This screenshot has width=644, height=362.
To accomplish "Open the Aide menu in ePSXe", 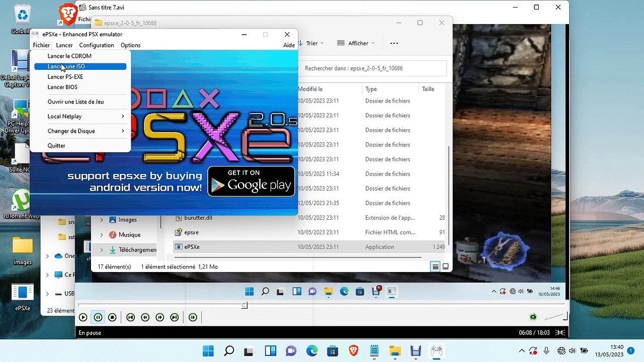I will click(289, 45).
